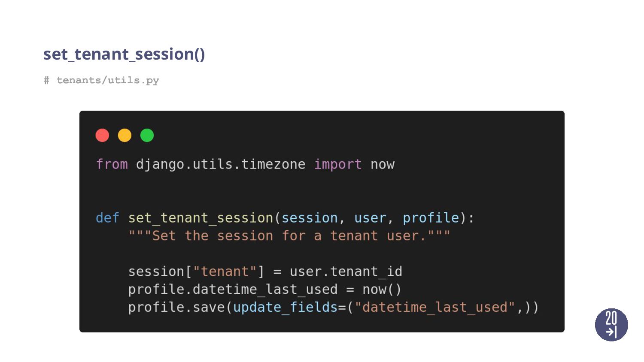Click the 'def' keyword
This screenshot has height=362, width=644.
click(x=107, y=218)
